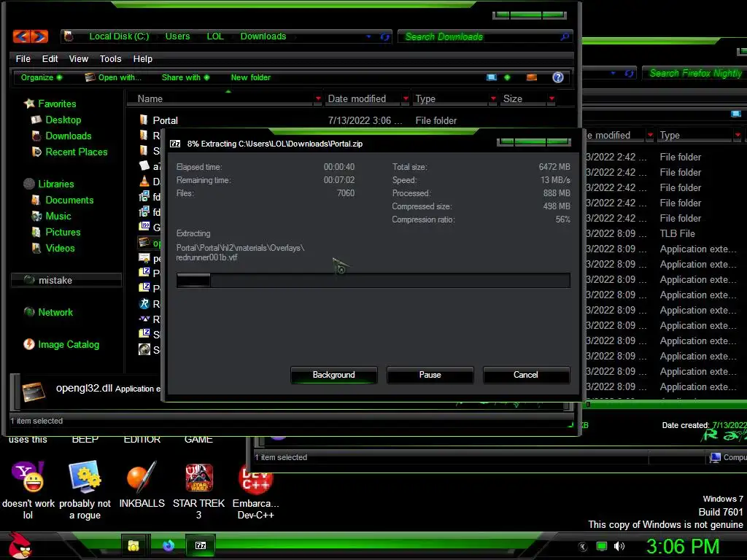Open the address bar history dropdown

tap(368, 36)
